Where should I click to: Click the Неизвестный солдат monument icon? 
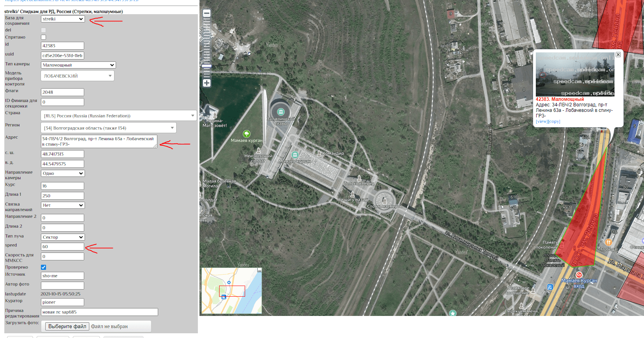(x=258, y=150)
